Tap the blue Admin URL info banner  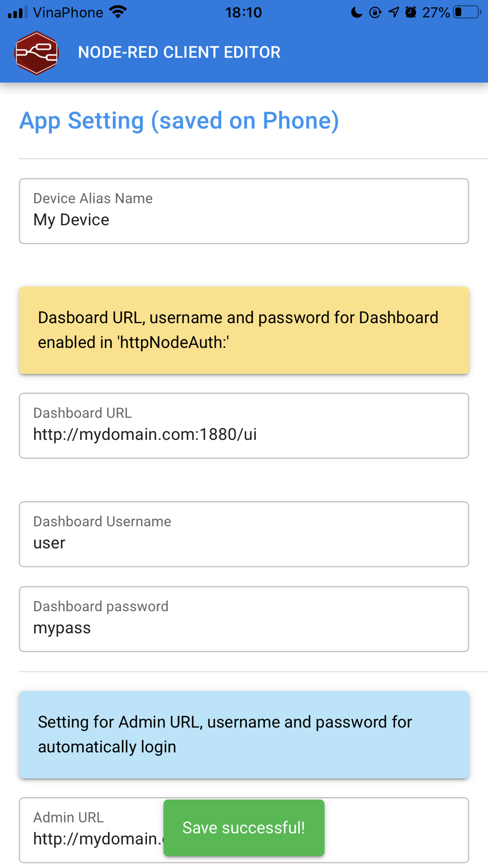tap(244, 734)
